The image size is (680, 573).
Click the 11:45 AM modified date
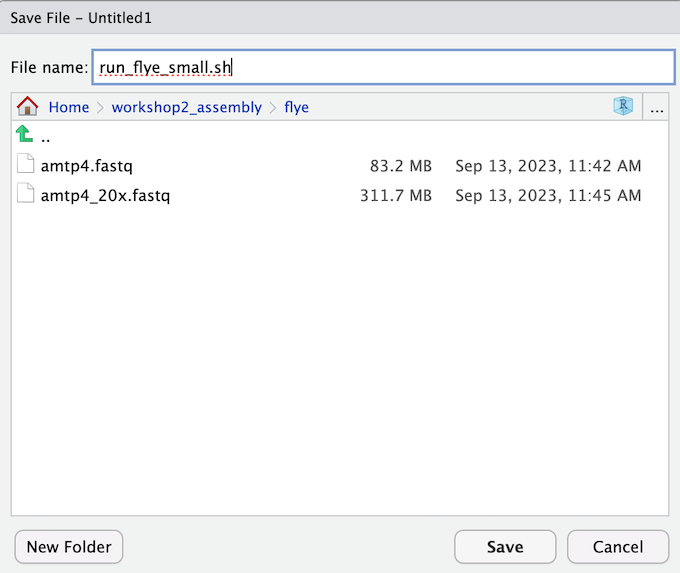[x=548, y=195]
